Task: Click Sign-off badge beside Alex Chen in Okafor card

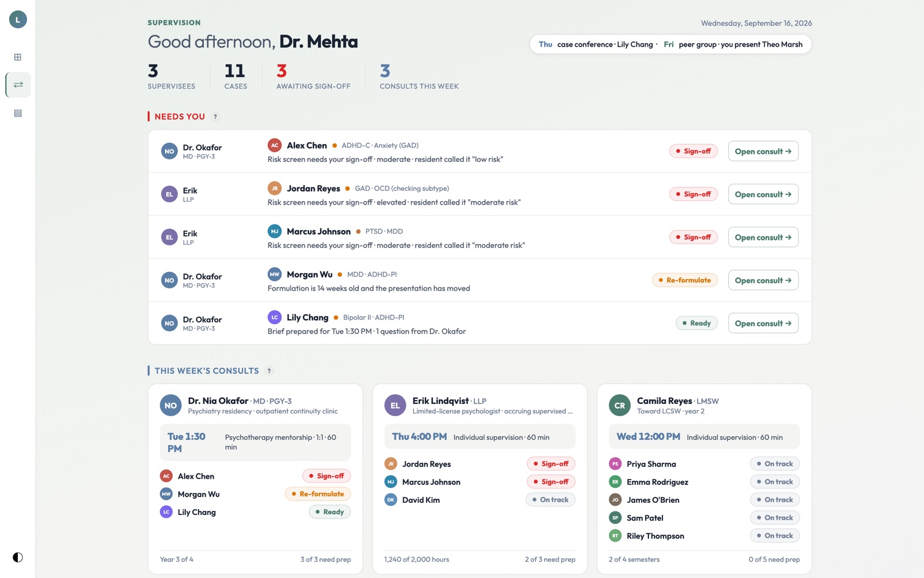Action: tap(327, 476)
